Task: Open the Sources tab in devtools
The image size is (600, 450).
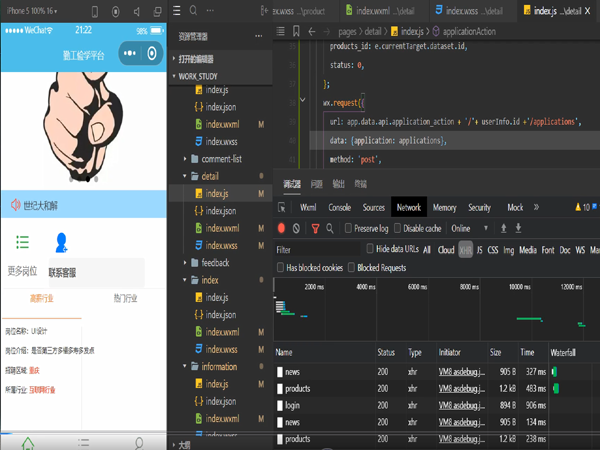Action: (x=373, y=207)
